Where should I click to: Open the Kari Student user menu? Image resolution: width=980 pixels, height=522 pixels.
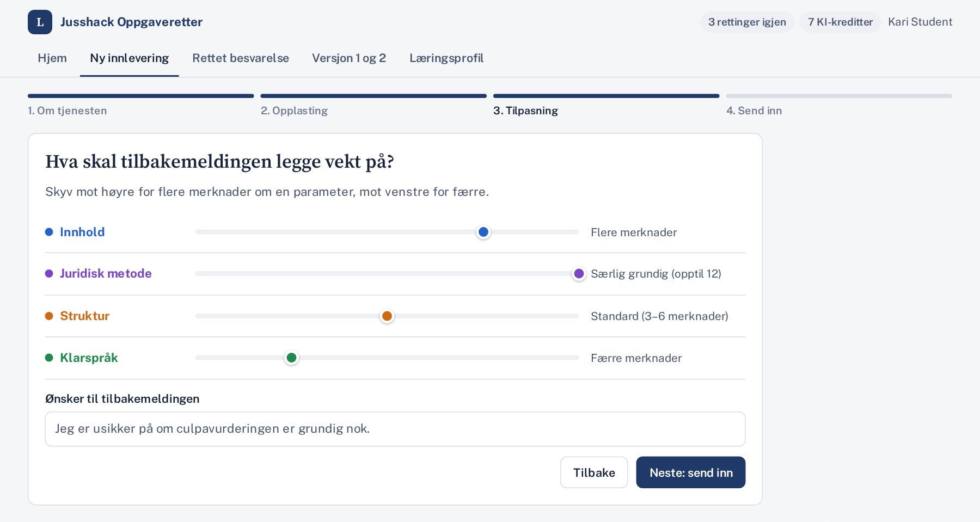click(x=920, y=22)
